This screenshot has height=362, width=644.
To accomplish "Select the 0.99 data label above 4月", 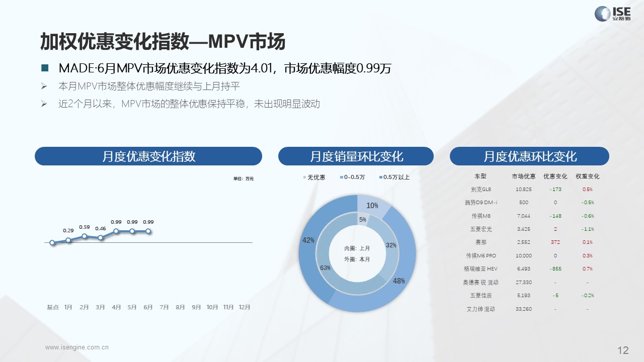I will click(116, 222).
